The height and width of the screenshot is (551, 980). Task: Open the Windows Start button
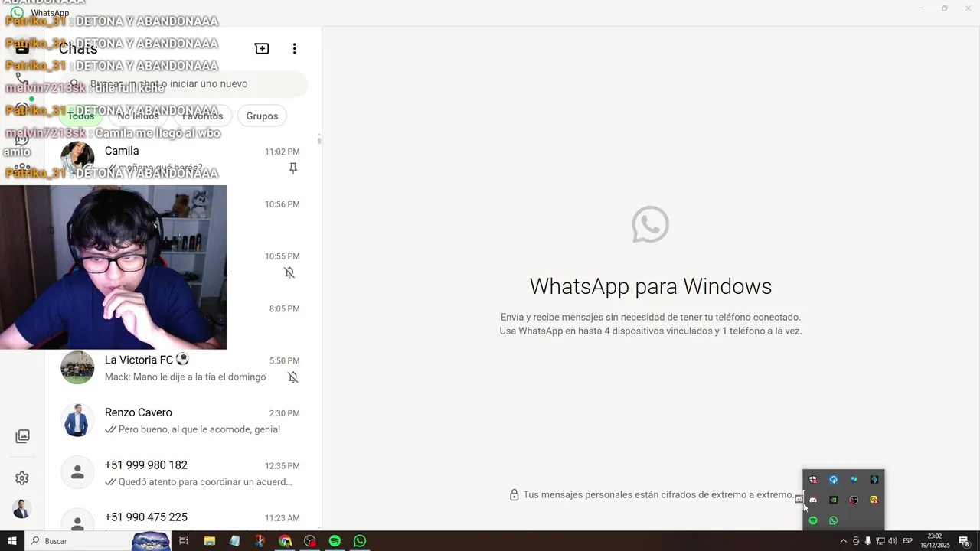pos(12,541)
